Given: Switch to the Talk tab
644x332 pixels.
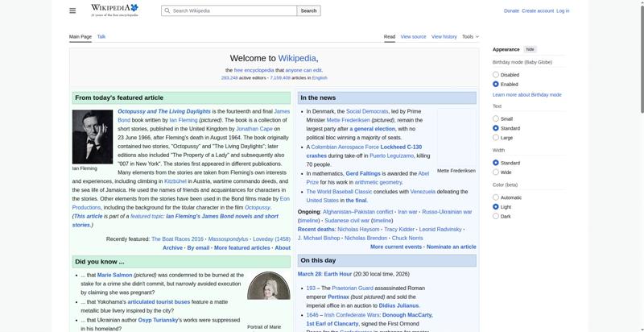Looking at the screenshot, I should [101, 36].
